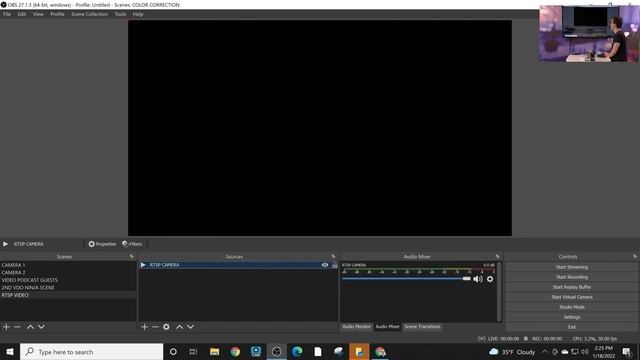Image resolution: width=640 pixels, height=360 pixels.
Task: Select the RTSP CAMERA source row
Action: (238, 265)
